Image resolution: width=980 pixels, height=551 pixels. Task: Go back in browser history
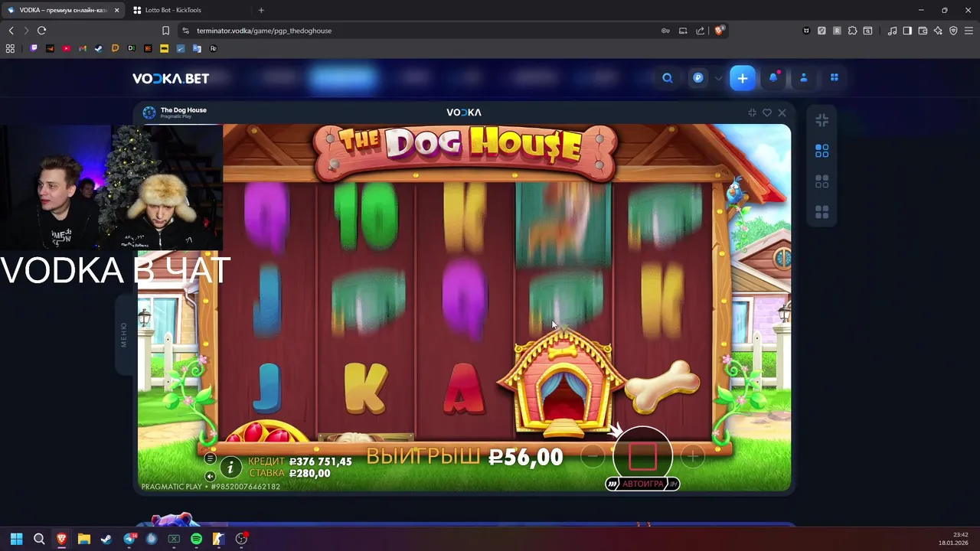tap(11, 31)
